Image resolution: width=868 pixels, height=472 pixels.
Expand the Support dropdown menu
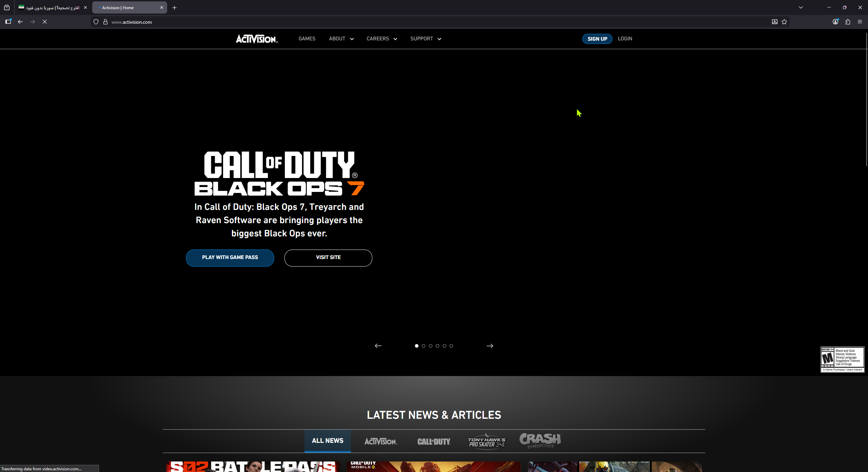coord(426,39)
